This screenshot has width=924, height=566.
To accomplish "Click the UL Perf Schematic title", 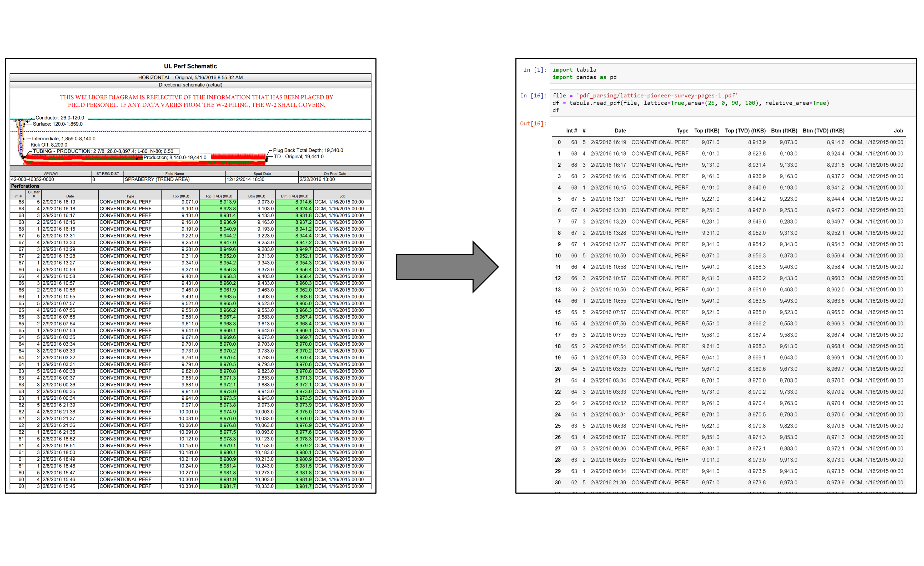I will click(x=190, y=66).
